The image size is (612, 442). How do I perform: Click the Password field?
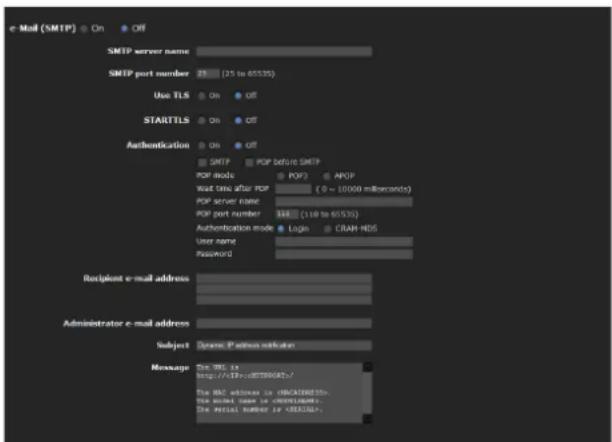point(344,255)
